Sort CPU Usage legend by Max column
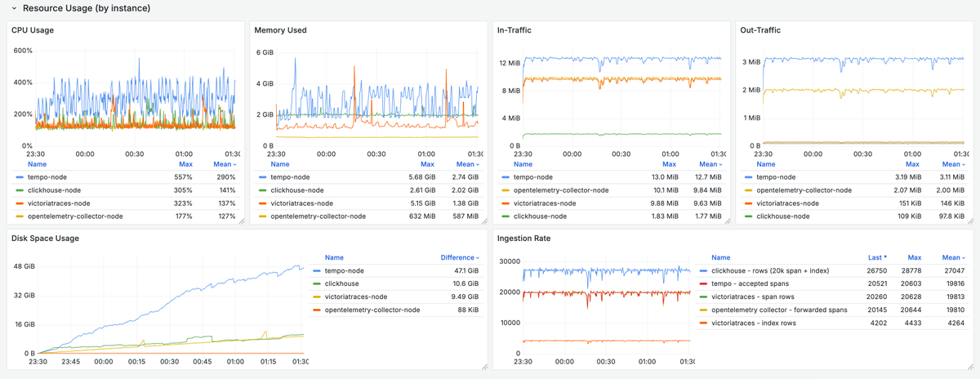The image size is (980, 379). [185, 164]
